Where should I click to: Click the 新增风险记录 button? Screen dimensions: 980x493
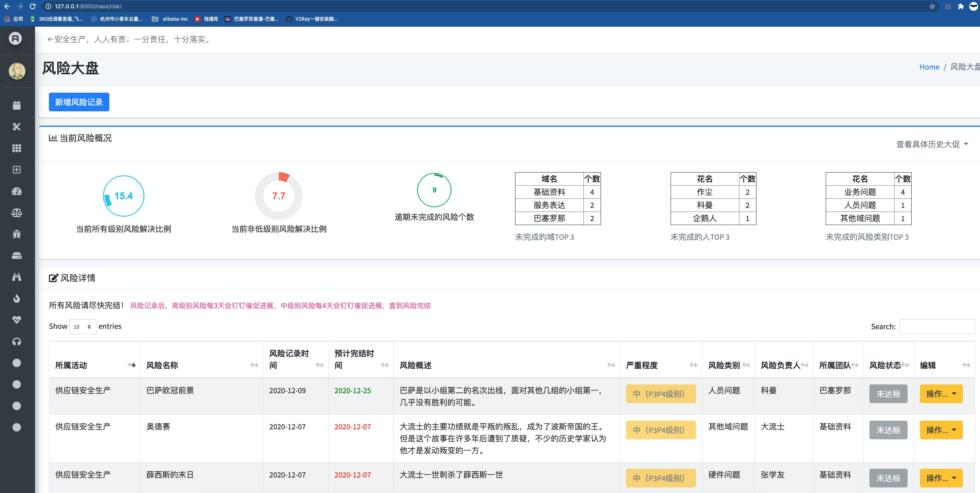(x=79, y=102)
